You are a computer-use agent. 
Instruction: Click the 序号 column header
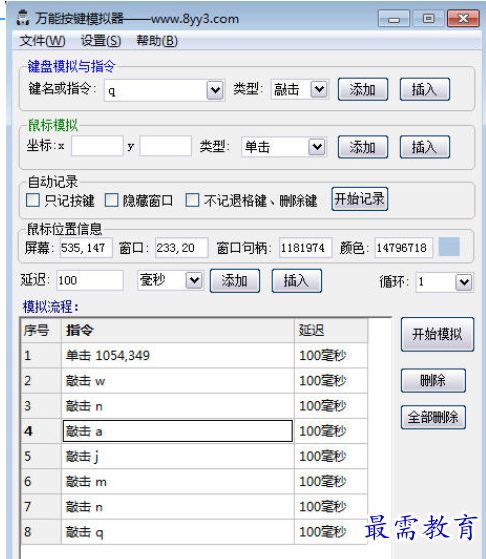pos(41,330)
